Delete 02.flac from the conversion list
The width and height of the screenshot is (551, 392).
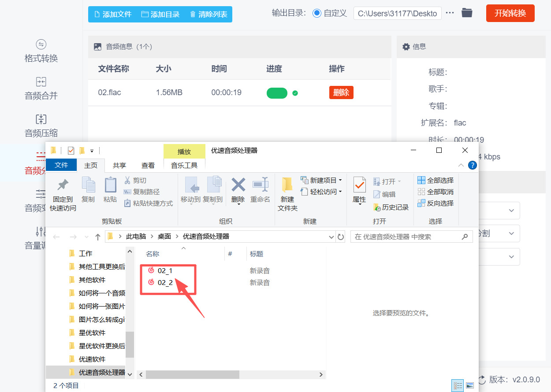pyautogui.click(x=341, y=92)
